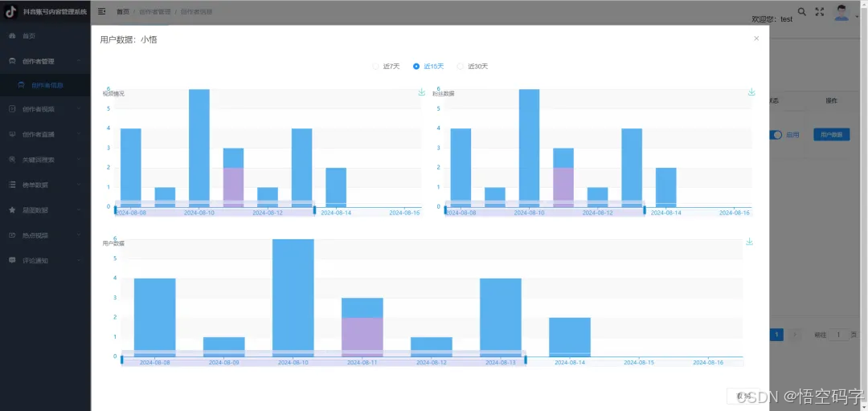Close the 用户数据 dialog with the X
The height and width of the screenshot is (411, 868).
pyautogui.click(x=756, y=39)
